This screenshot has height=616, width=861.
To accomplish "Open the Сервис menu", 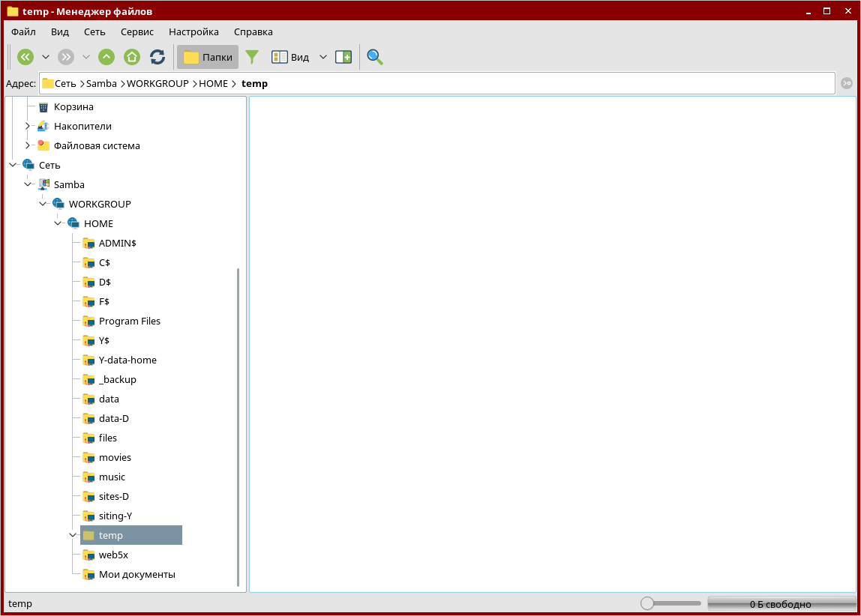I will [136, 32].
